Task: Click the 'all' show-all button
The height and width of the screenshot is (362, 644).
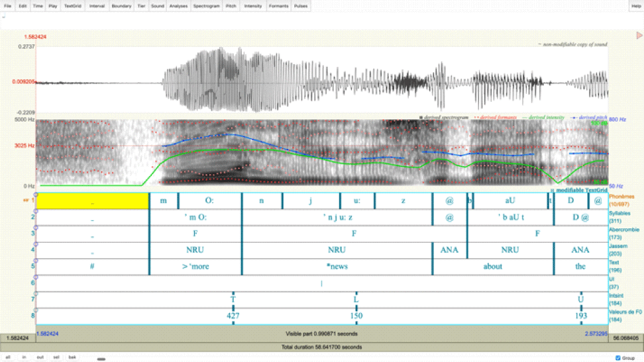Action: pyautogui.click(x=9, y=357)
